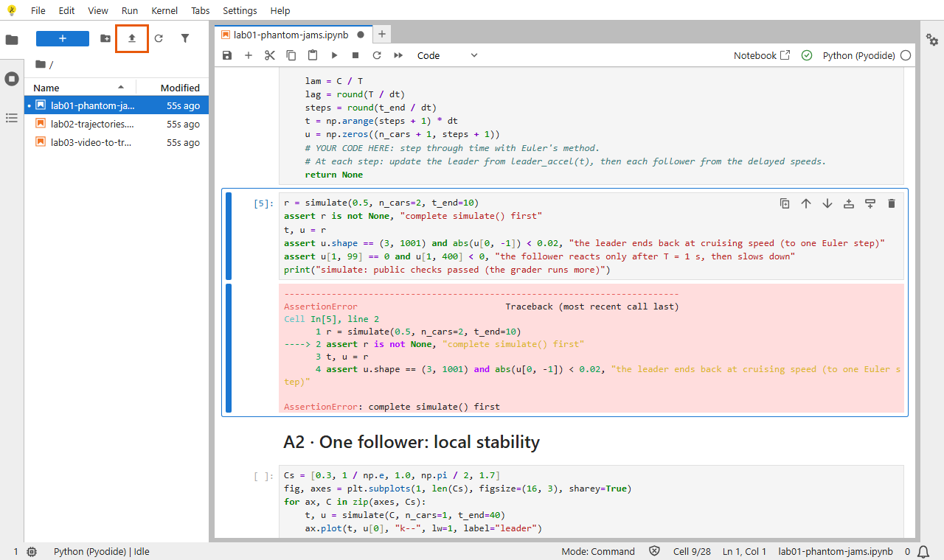Click the kernel status icon in status bar

point(32,551)
